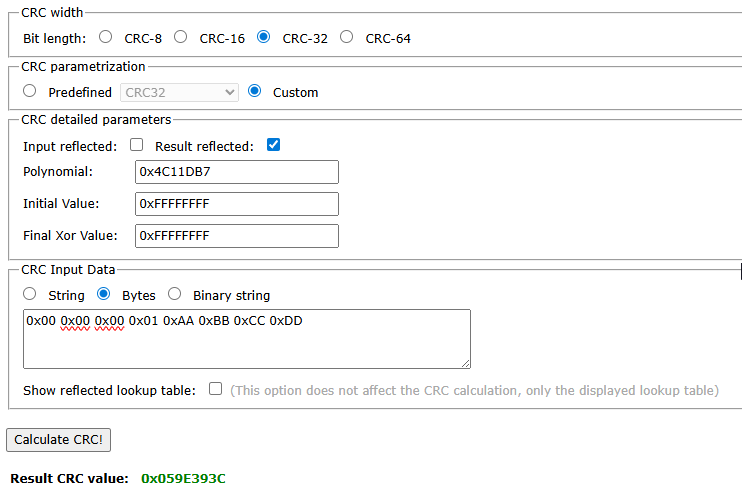
Task: Uncheck the Result reflected checkbox
Action: pyautogui.click(x=274, y=145)
